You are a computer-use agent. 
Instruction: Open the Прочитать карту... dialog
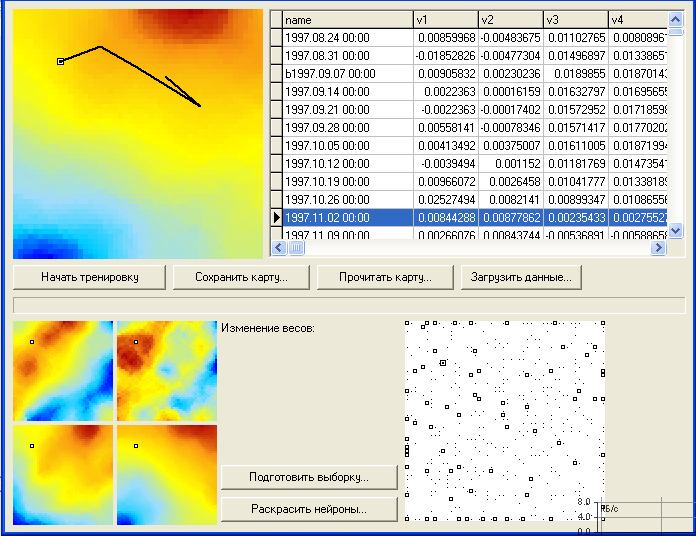coord(384,277)
